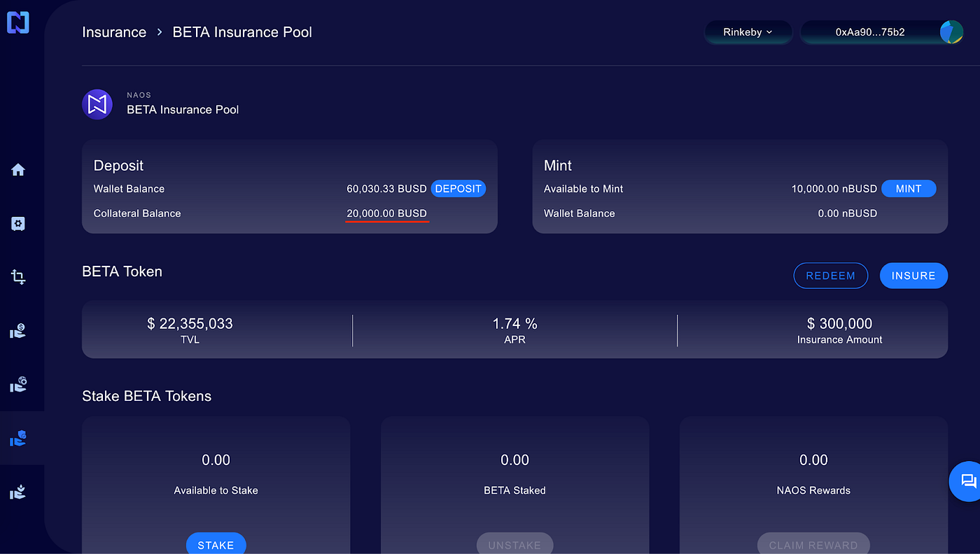The height and width of the screenshot is (554, 980).
Task: Click the STAKE button
Action: [216, 544]
